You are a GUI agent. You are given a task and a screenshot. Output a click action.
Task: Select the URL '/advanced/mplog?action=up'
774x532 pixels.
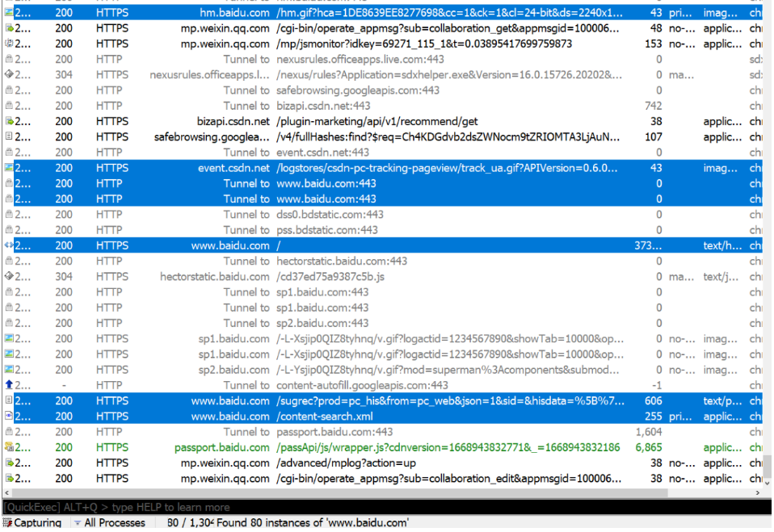tap(346, 463)
